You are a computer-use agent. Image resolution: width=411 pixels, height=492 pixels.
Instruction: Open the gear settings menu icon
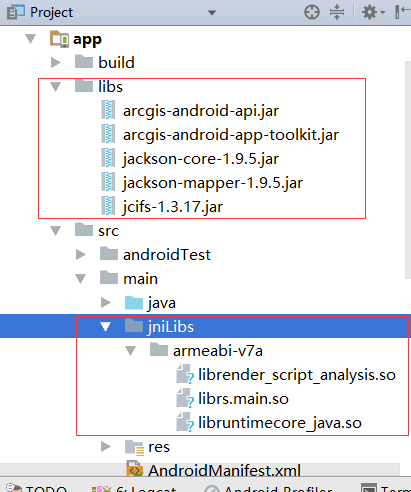pyautogui.click(x=373, y=13)
